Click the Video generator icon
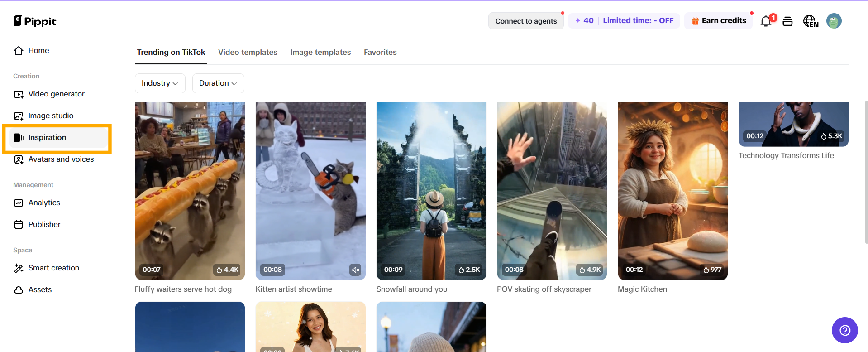This screenshot has height=352, width=868. [19, 94]
